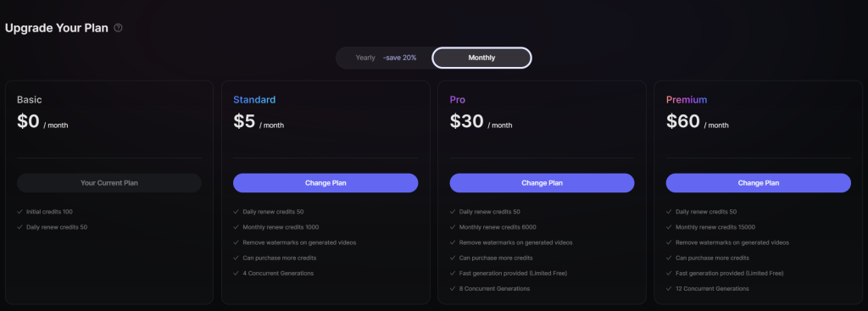Click Change Plan under Premium
Screen dimensions: 868x311
pos(759,183)
